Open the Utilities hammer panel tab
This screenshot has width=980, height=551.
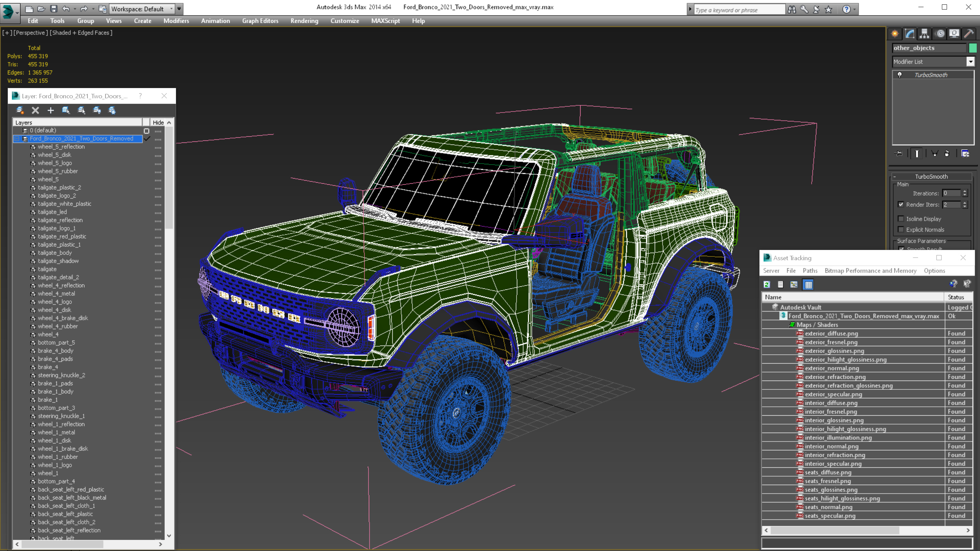(x=968, y=34)
